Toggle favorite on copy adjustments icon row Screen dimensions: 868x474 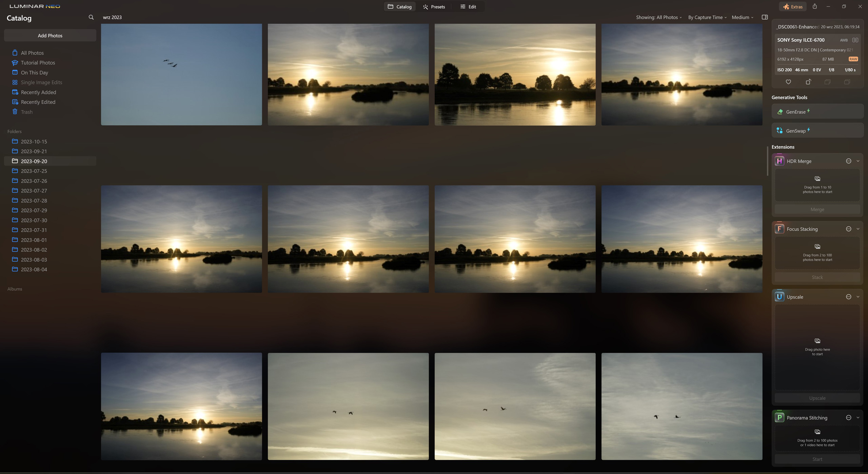pos(827,82)
